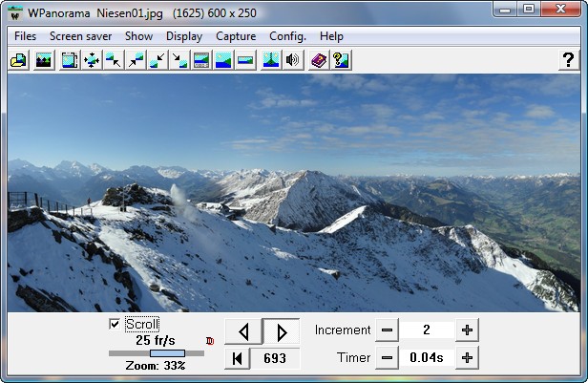Click the panorama mountain image

click(294, 193)
